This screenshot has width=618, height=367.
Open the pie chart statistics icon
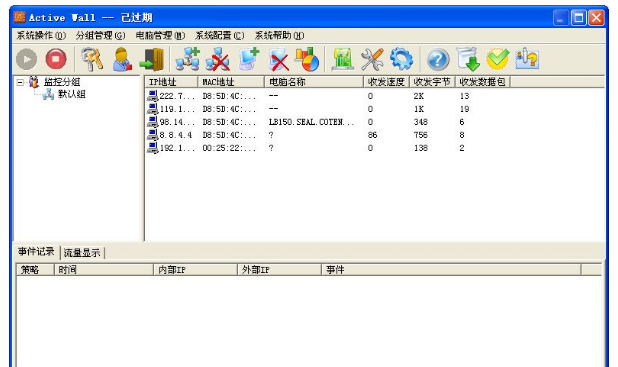point(307,59)
